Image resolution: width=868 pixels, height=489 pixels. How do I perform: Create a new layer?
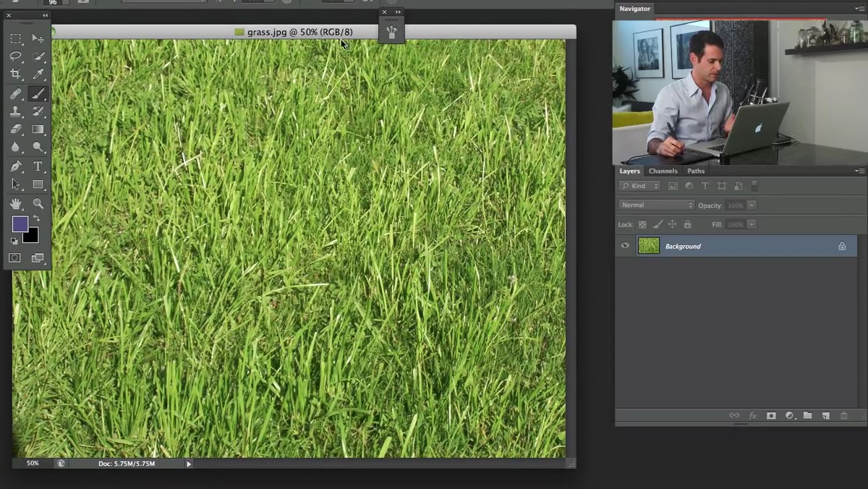[x=825, y=416]
